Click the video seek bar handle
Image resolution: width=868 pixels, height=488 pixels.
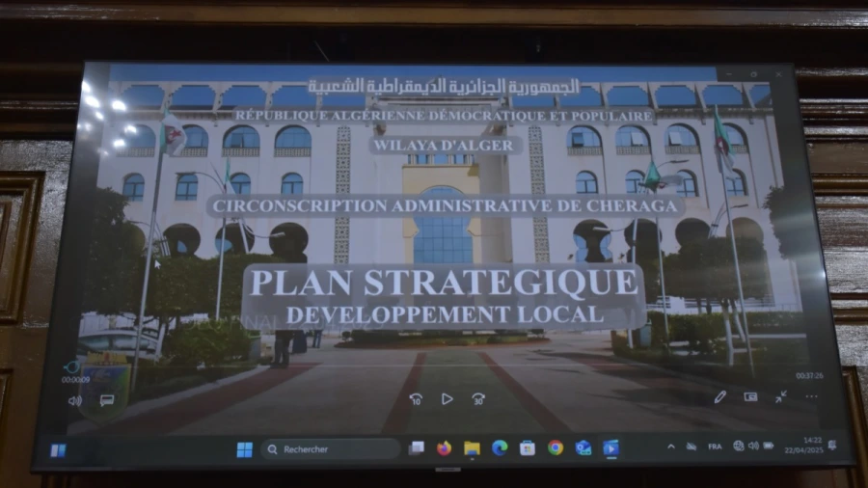[x=71, y=367]
